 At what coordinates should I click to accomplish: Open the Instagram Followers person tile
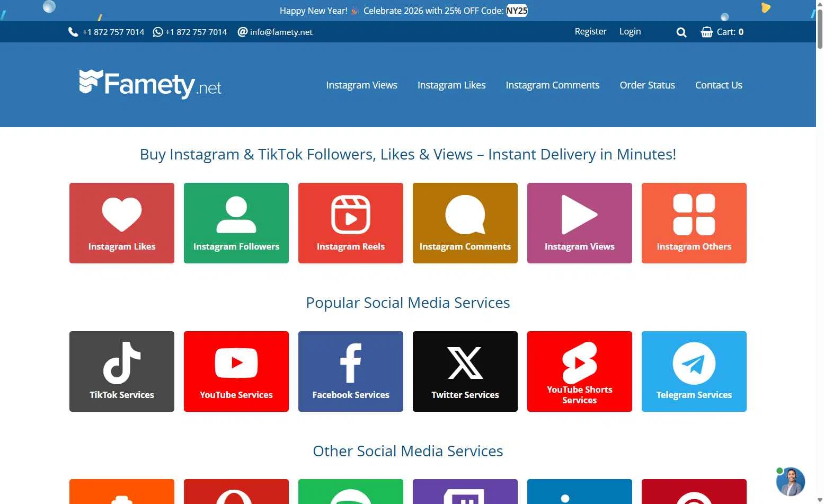[236, 223]
